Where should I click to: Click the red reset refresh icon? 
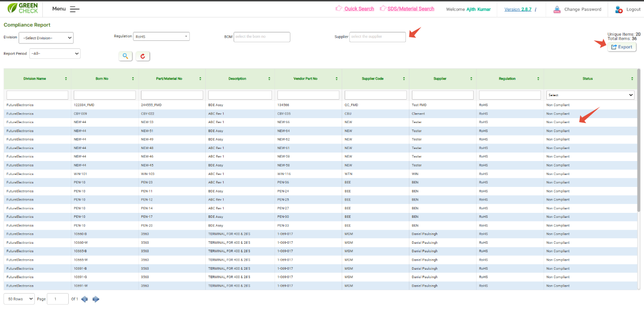[x=142, y=56]
